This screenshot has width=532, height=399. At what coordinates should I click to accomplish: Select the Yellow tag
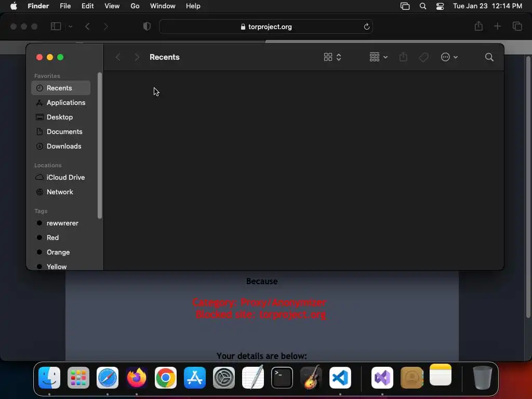(61, 267)
